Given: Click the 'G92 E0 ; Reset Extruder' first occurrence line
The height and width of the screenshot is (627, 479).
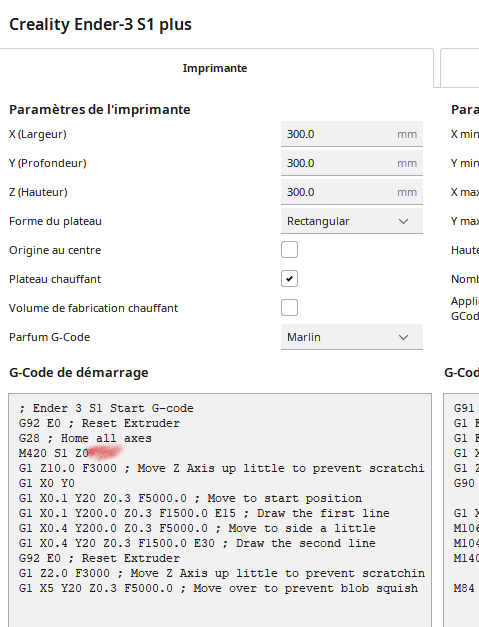Looking at the screenshot, I should click(99, 423).
